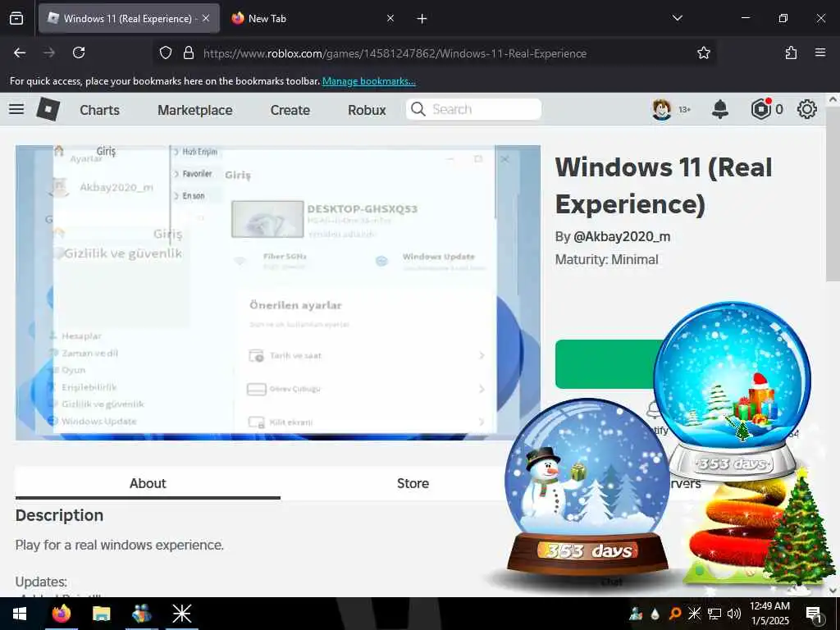Open the taskbar clock and date
The image size is (840, 630).
pos(769,614)
